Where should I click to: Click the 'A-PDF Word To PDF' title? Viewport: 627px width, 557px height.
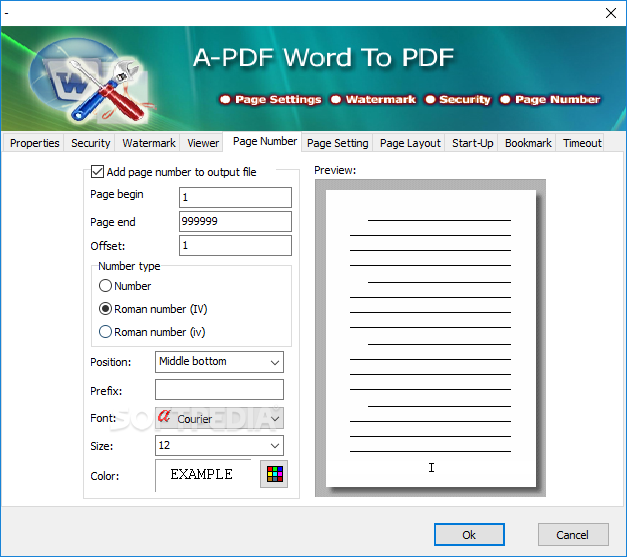tap(323, 57)
